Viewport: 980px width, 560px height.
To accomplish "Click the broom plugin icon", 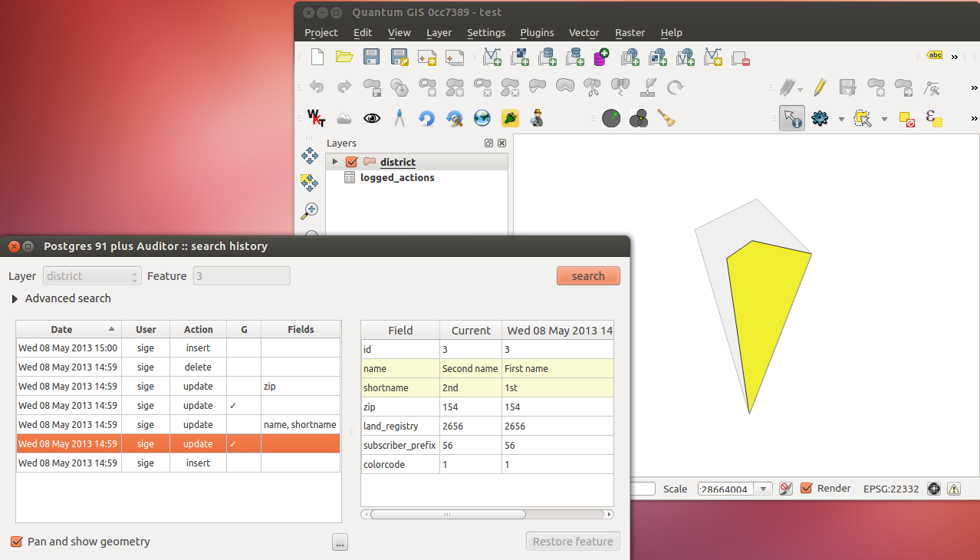I will [x=666, y=118].
